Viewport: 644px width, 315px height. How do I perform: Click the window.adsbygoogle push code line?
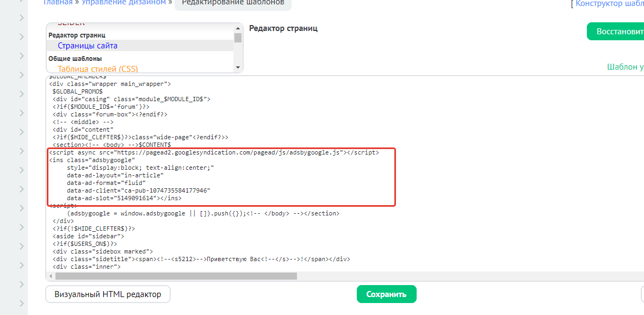[203, 214]
